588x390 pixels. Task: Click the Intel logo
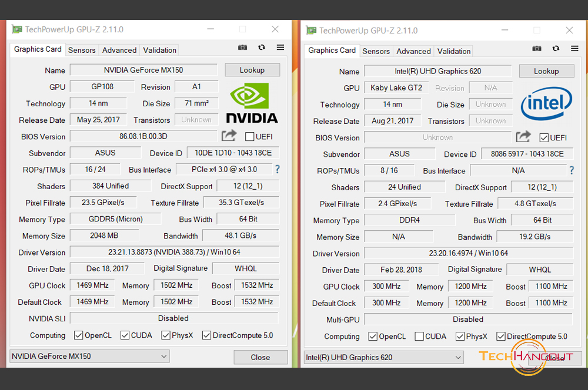coord(546,103)
